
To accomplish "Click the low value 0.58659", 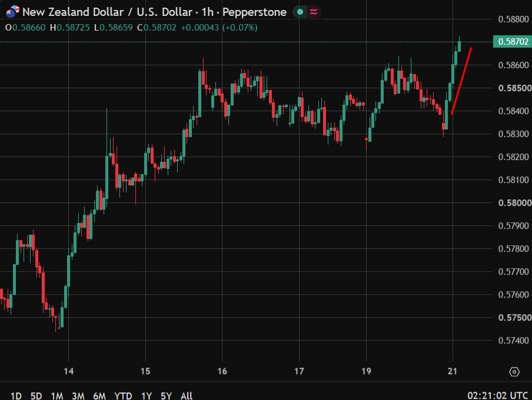I will pyautogui.click(x=116, y=28).
